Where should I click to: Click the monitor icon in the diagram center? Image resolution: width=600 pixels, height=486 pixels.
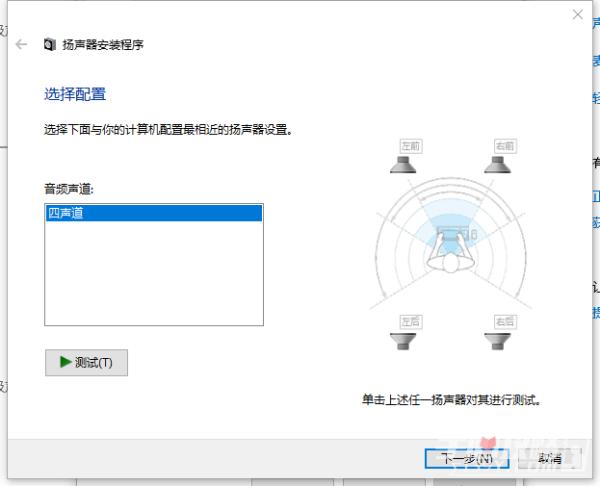click(x=454, y=234)
